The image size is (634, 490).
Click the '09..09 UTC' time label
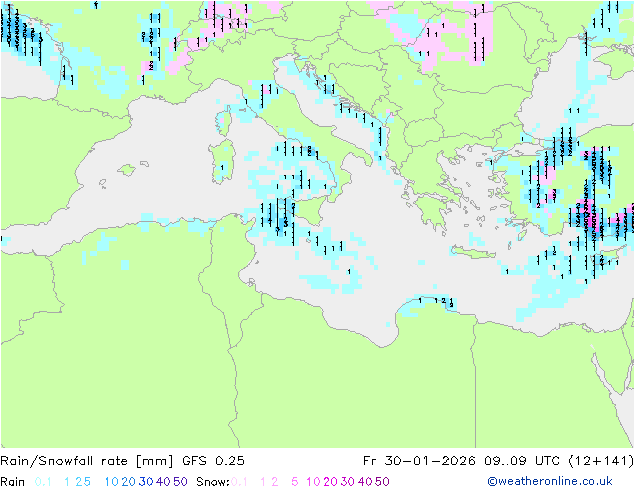point(522,461)
